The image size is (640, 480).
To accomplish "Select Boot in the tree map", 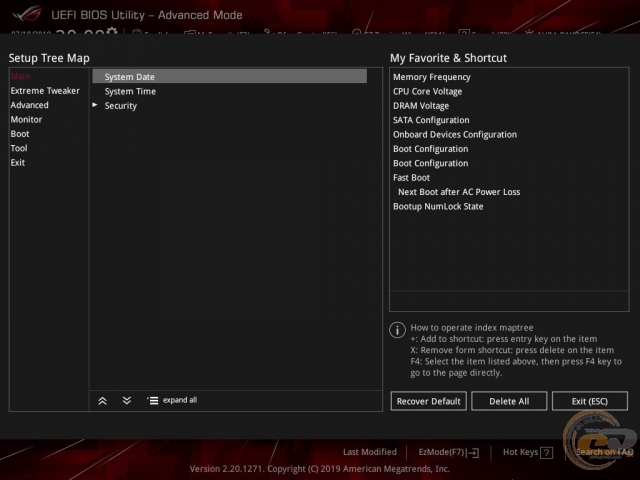I will [x=20, y=133].
